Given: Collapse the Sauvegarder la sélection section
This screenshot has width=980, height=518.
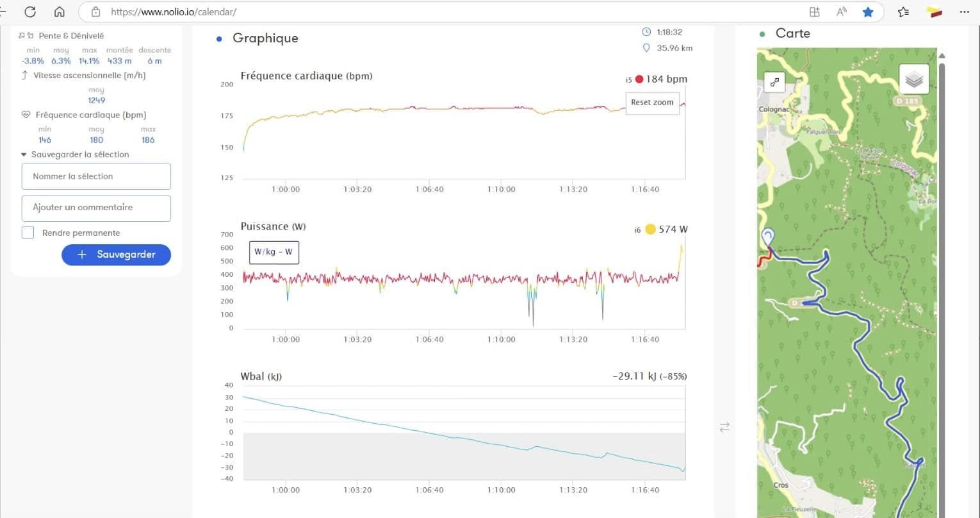Looking at the screenshot, I should click(24, 155).
